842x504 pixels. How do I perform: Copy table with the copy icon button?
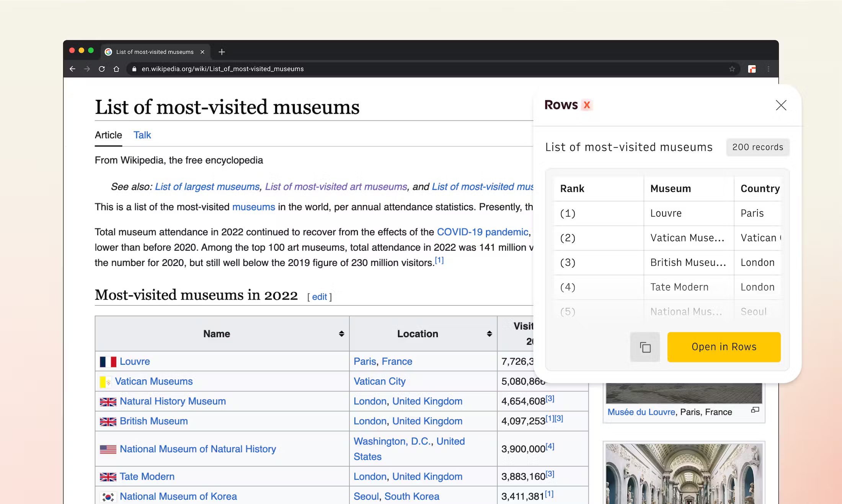645,347
